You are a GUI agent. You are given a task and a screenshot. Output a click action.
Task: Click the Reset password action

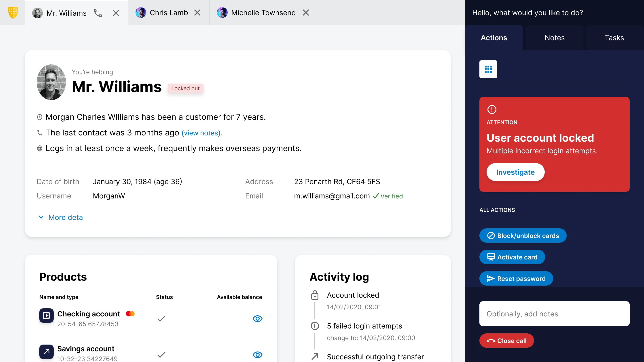click(516, 279)
